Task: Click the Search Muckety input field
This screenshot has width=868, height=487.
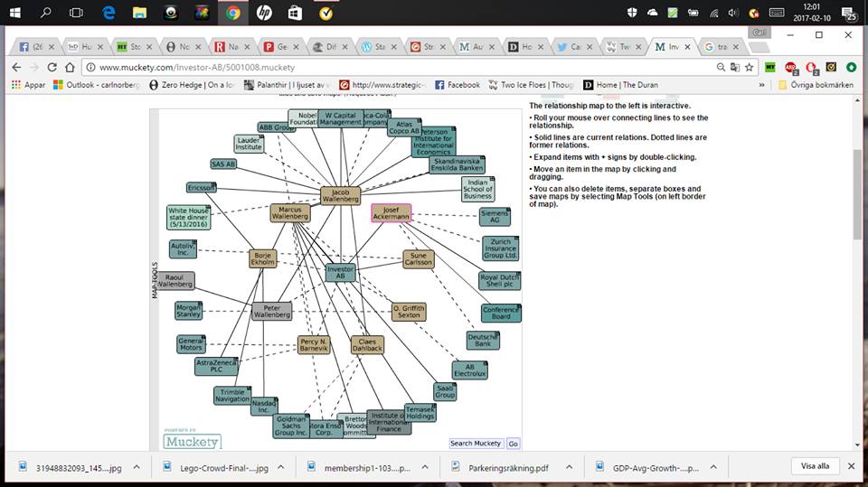Action: 476,444
